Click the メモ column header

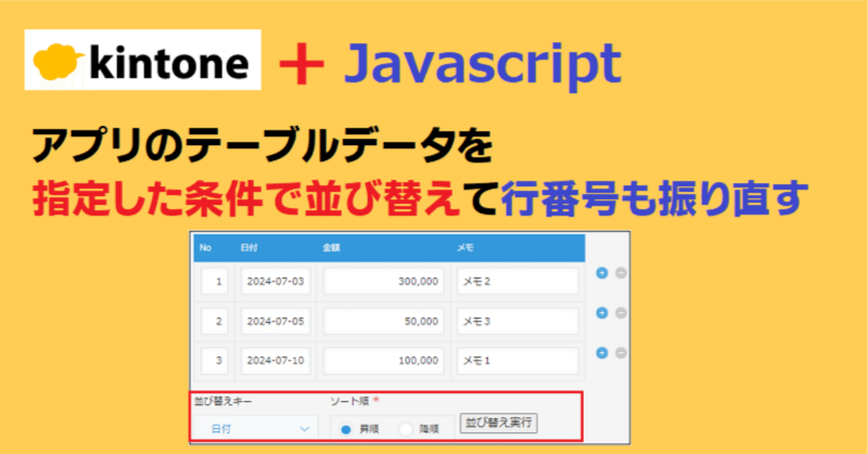pos(465,248)
